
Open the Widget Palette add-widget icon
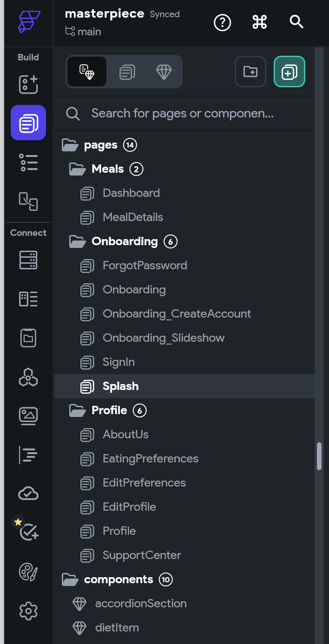point(28,84)
